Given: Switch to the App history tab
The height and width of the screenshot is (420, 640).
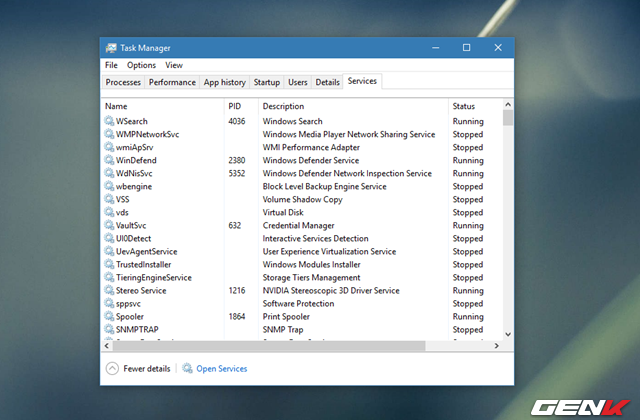Looking at the screenshot, I should [224, 82].
